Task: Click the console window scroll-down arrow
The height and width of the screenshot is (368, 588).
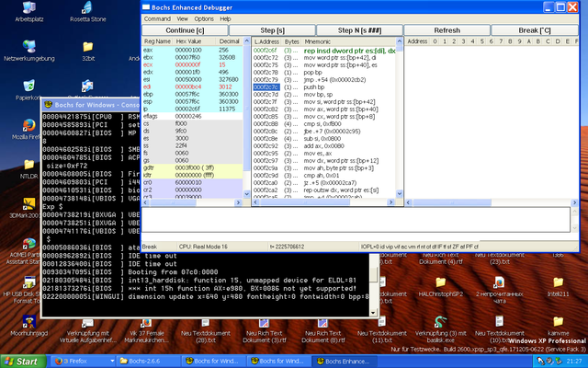Action: [x=373, y=313]
